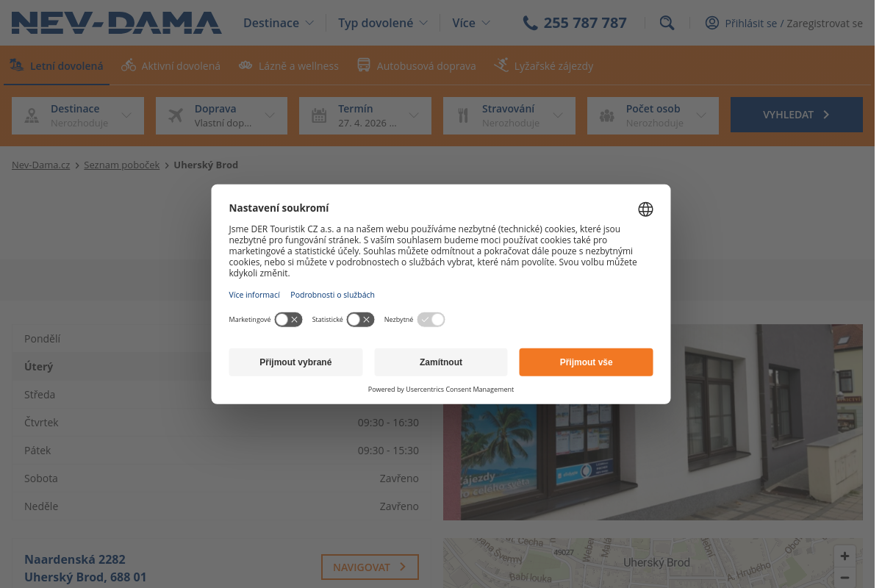Click the user account icon in header

pyautogui.click(x=711, y=23)
